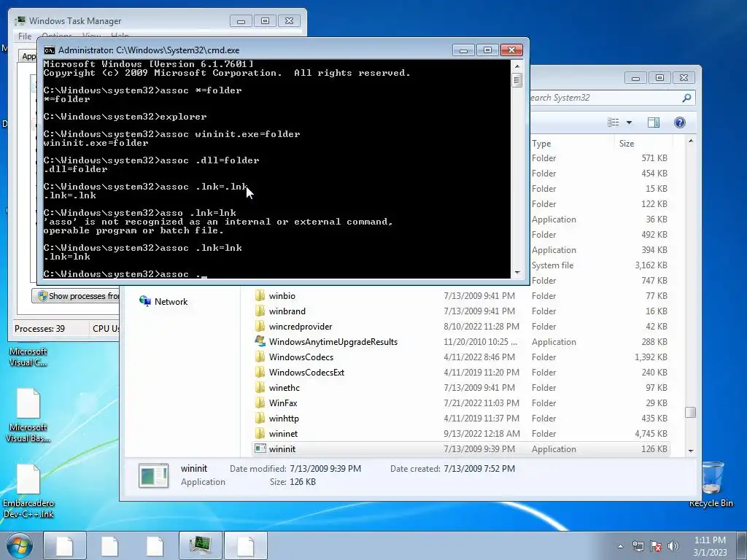Click the Explorer file list scrollbar thumb

[690, 413]
